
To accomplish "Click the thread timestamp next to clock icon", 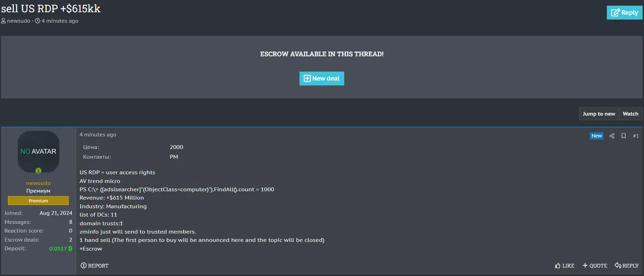I will point(60,21).
